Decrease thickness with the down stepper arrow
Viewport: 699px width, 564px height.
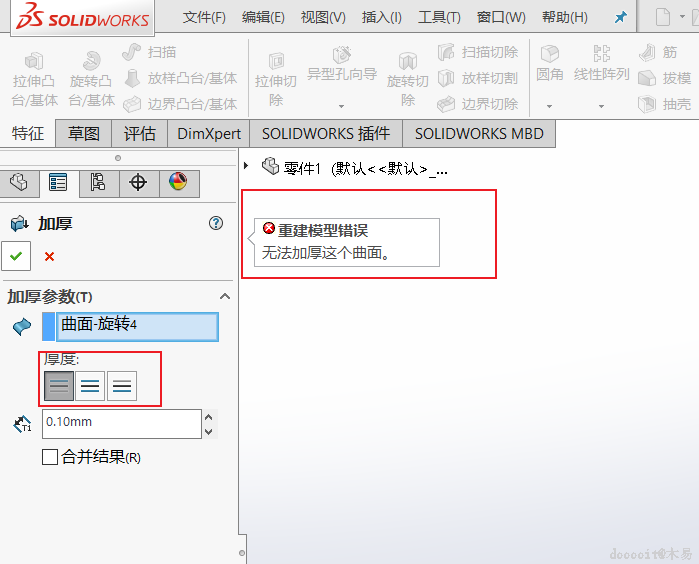(x=209, y=432)
